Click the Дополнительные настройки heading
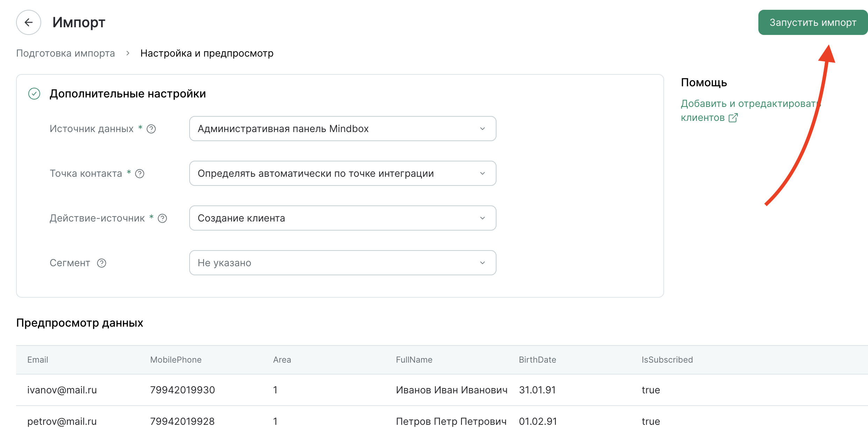The height and width of the screenshot is (436, 868). click(128, 94)
